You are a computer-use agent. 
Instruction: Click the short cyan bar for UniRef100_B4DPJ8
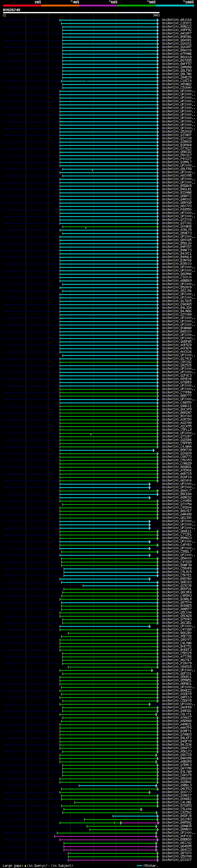135,815
